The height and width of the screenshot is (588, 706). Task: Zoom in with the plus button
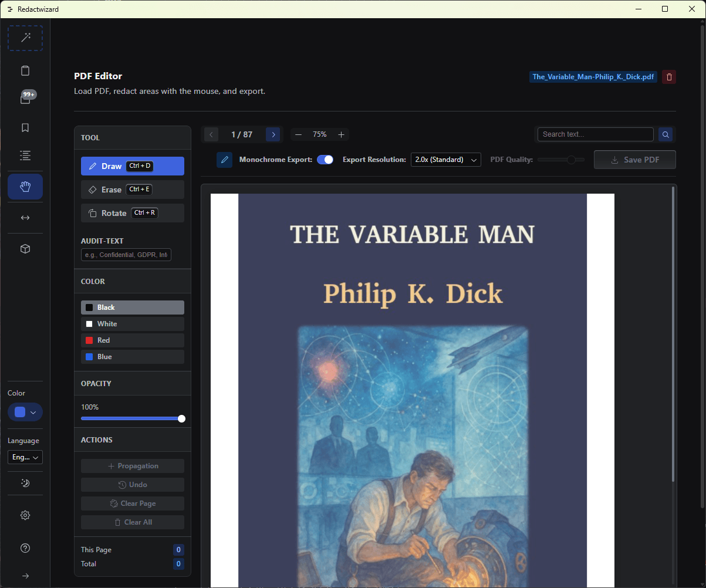(x=342, y=134)
